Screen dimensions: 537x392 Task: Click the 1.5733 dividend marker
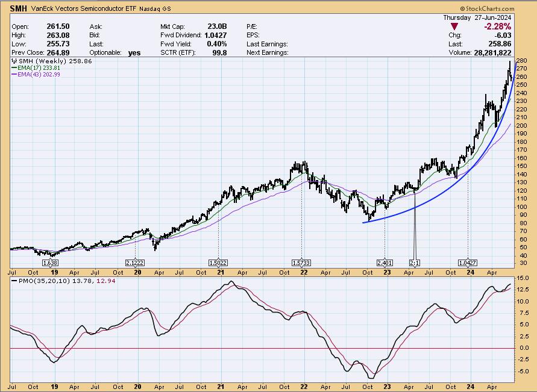[x=301, y=263]
